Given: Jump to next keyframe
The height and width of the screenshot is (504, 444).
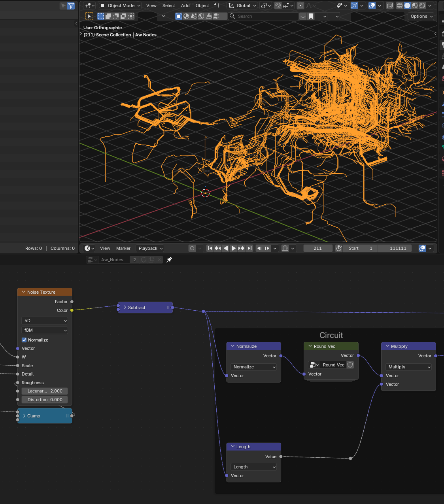Looking at the screenshot, I should tap(242, 248).
